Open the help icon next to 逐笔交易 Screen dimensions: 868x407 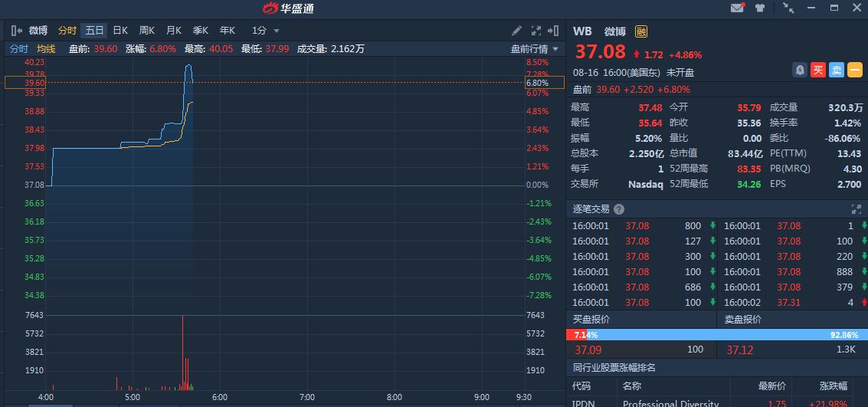click(x=619, y=209)
